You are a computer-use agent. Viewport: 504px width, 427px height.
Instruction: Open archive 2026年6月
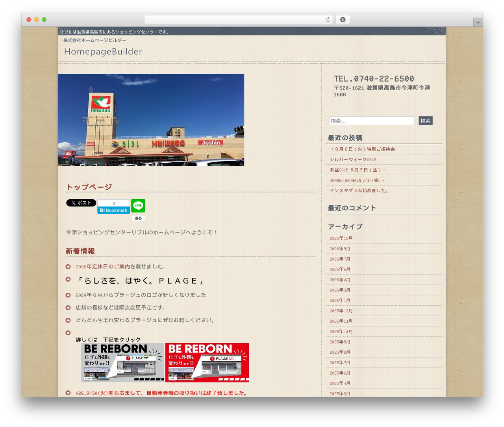click(x=340, y=269)
